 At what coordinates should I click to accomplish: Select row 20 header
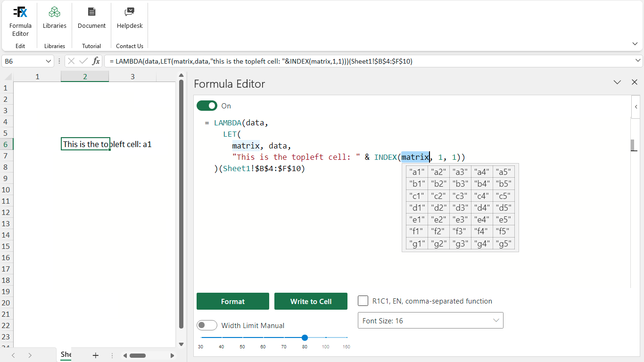point(6,303)
